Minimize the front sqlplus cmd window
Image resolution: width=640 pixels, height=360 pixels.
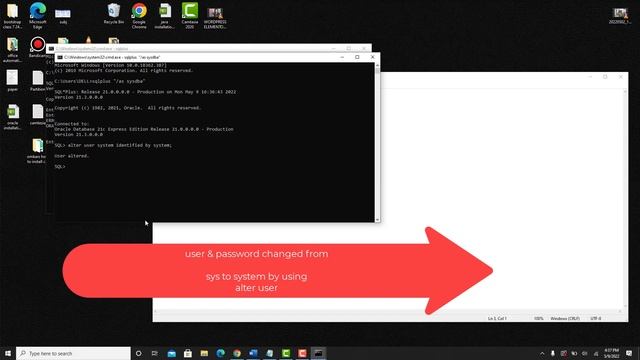pyautogui.click(x=342, y=57)
